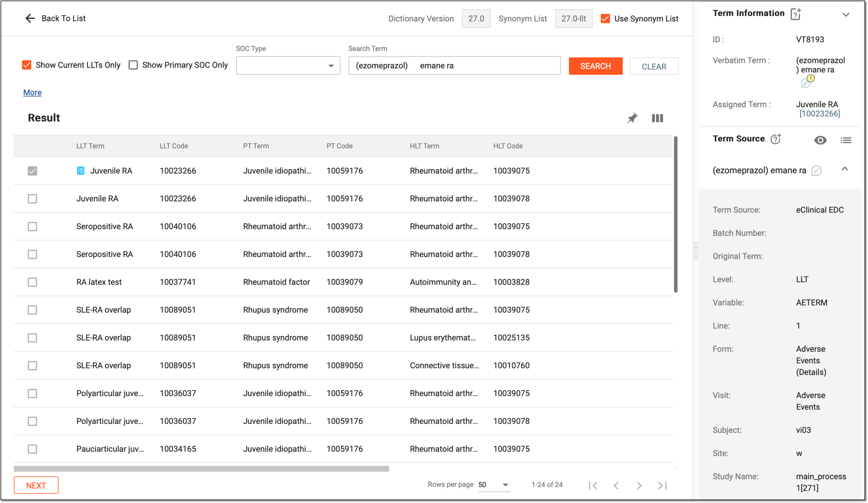Image resolution: width=868 pixels, height=503 pixels.
Task: Click the synonym list icon on Juvenile RA row
Action: coord(81,171)
